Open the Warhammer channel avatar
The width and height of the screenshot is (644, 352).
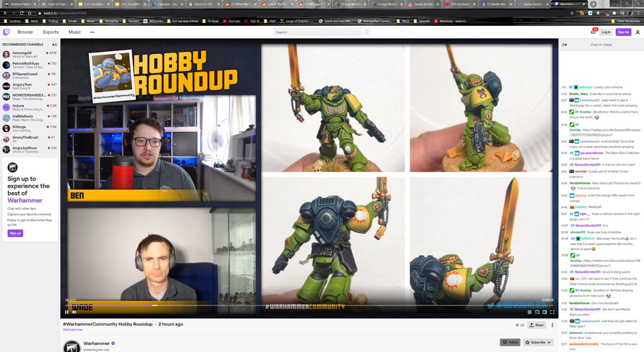[x=71, y=346]
